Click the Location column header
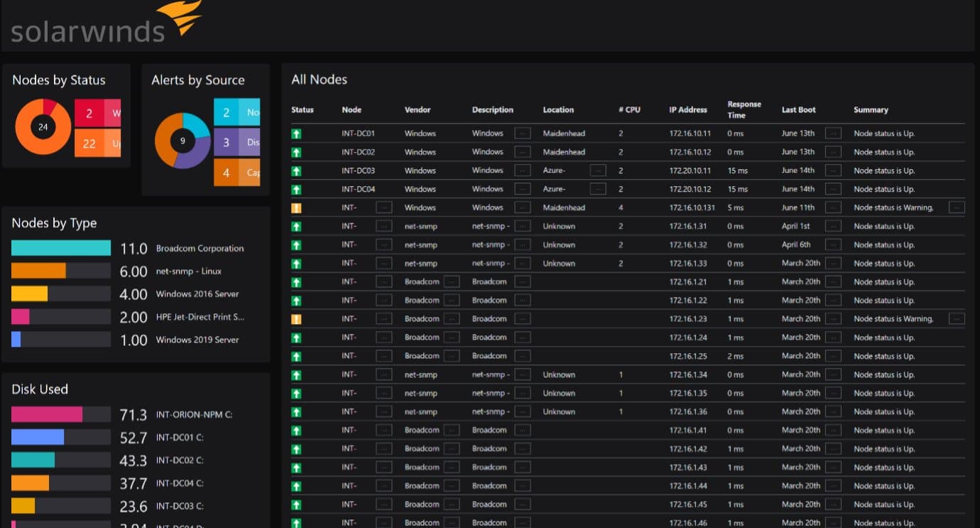 [x=558, y=110]
